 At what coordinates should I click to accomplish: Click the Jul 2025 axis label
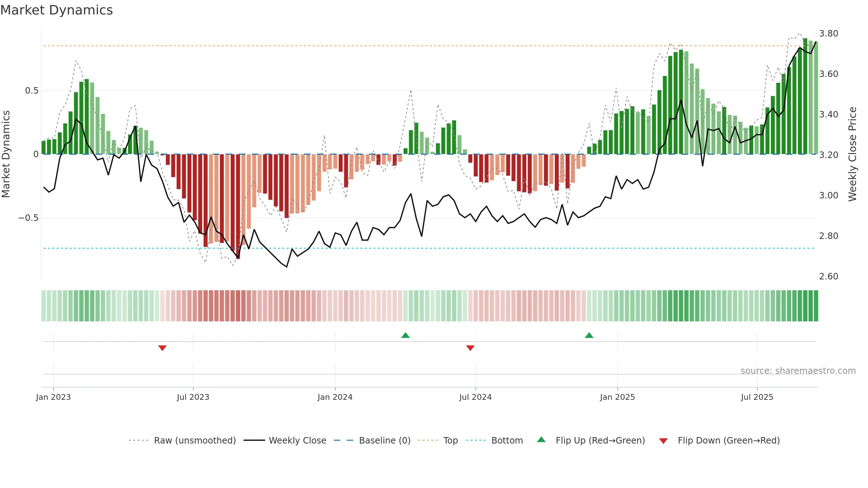click(x=757, y=397)
